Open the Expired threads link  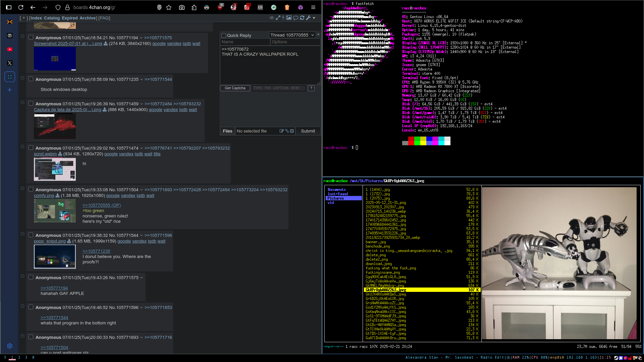click(x=70, y=18)
